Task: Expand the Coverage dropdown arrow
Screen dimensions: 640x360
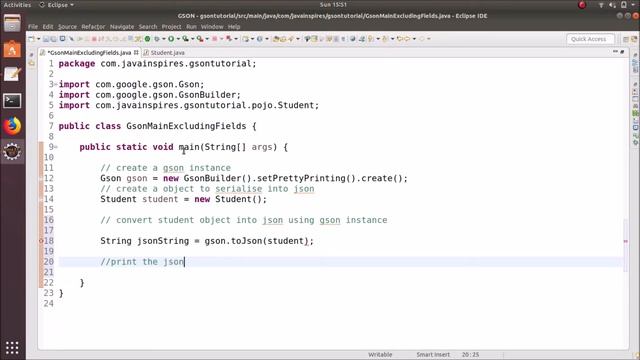Action: click(193, 39)
